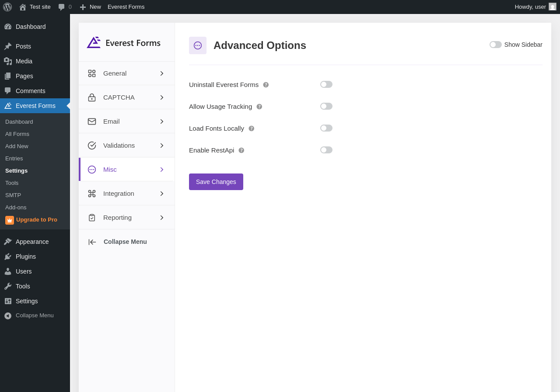Click the Upgrade to Pro crown icon
Image resolution: width=560 pixels, height=392 pixels.
point(10,220)
